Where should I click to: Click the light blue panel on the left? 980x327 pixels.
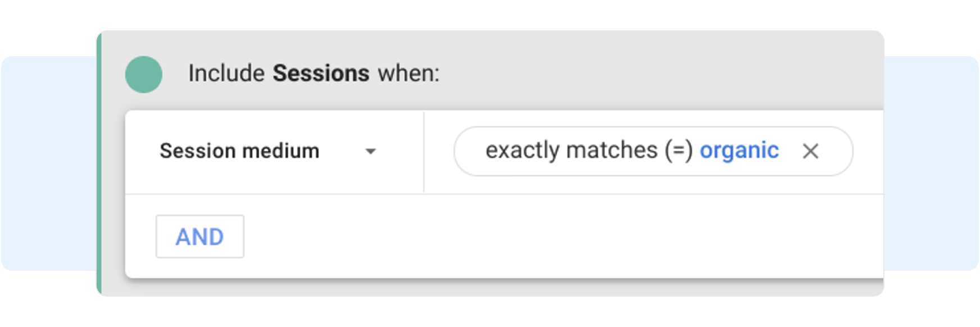(x=48, y=163)
